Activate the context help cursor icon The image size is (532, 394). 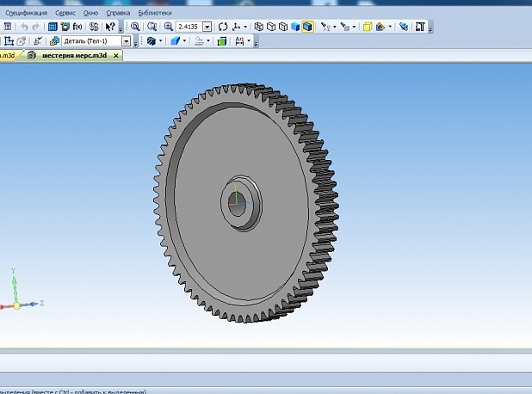pos(110,27)
